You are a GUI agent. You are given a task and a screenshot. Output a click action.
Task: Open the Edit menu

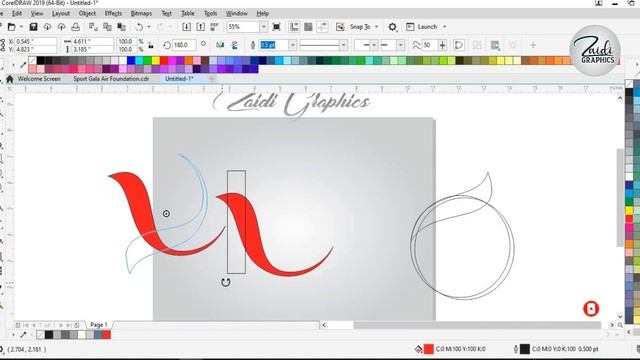[x=17, y=13]
